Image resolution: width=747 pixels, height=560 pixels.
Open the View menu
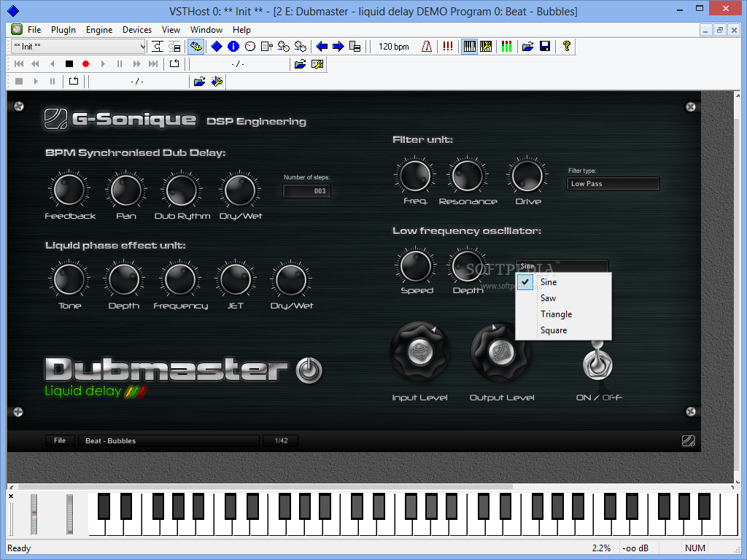click(x=171, y=29)
